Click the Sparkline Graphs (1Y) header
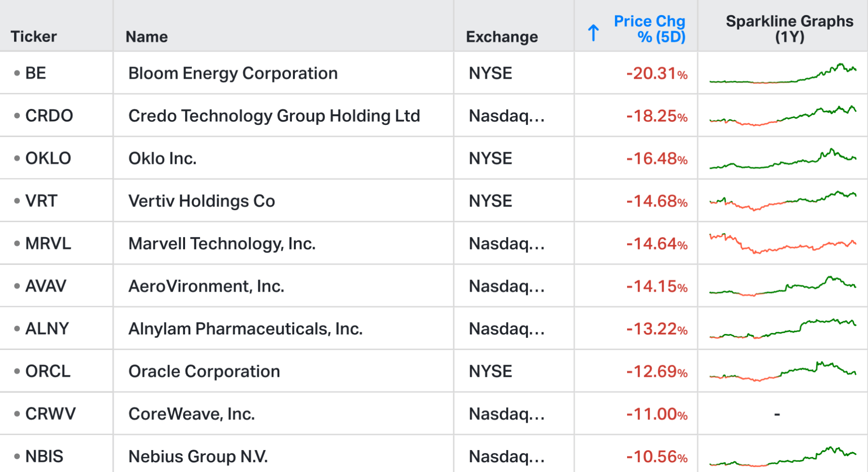The height and width of the screenshot is (472, 868). [x=789, y=29]
